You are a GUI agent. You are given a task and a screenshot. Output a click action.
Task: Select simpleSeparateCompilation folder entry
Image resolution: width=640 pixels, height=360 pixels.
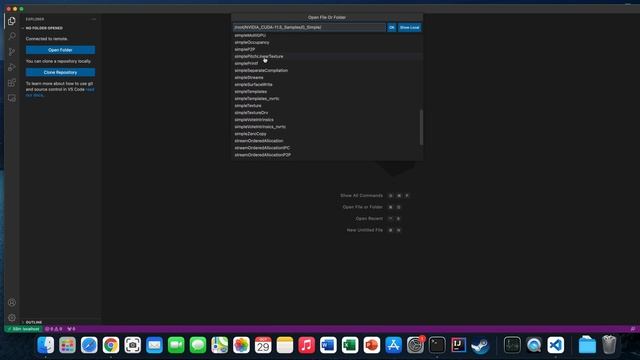pyautogui.click(x=327, y=70)
